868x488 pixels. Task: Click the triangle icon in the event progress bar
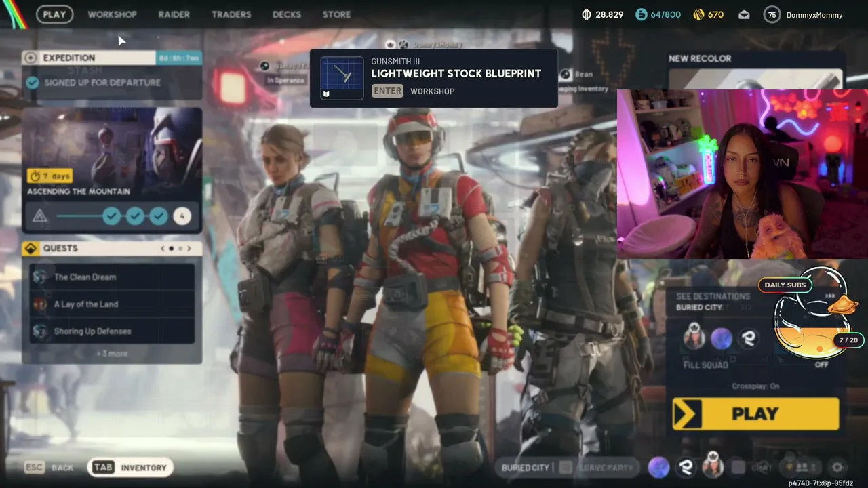40,216
